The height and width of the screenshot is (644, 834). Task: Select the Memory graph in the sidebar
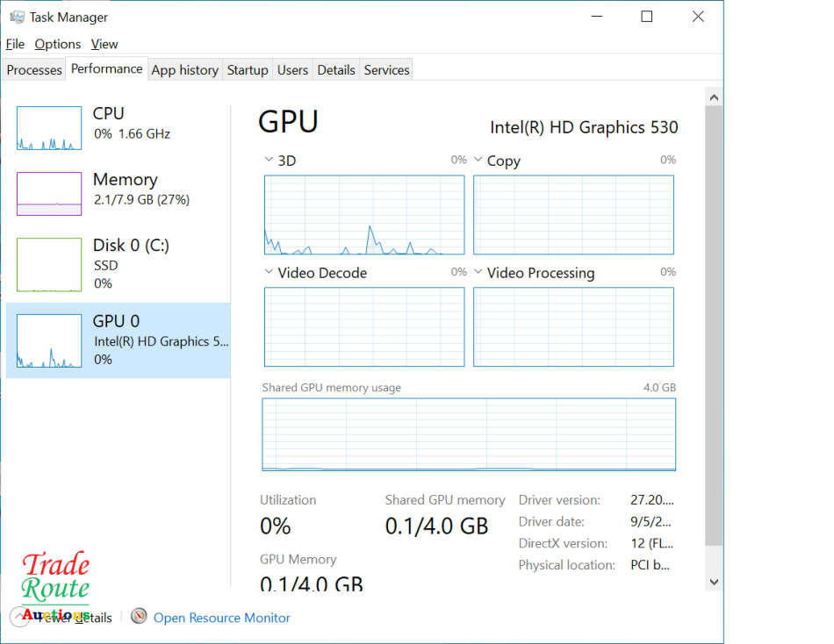[x=48, y=193]
